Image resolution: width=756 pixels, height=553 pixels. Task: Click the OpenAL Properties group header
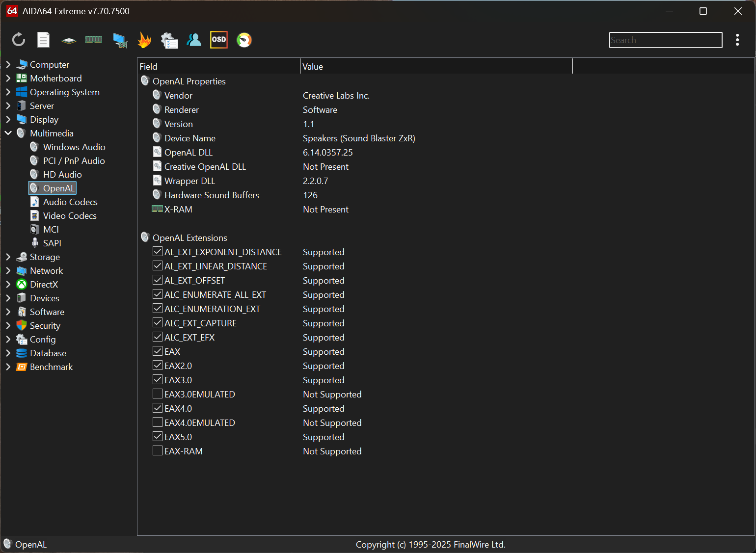pos(189,81)
